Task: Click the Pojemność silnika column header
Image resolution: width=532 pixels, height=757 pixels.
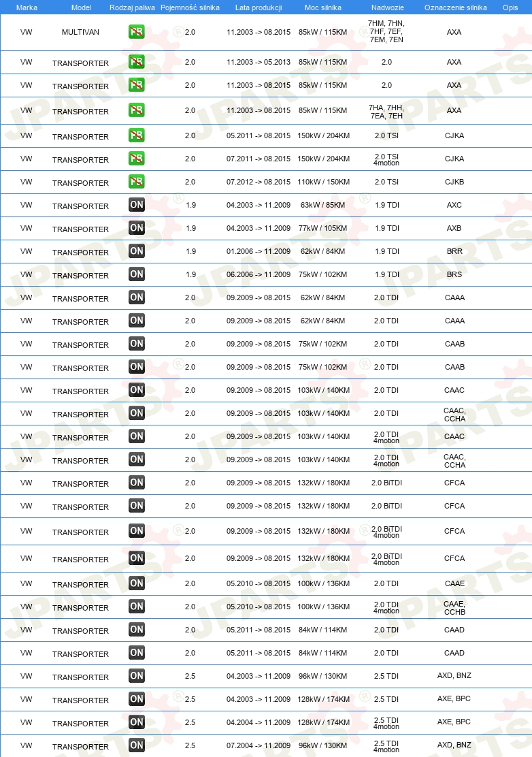Action: [x=190, y=7]
